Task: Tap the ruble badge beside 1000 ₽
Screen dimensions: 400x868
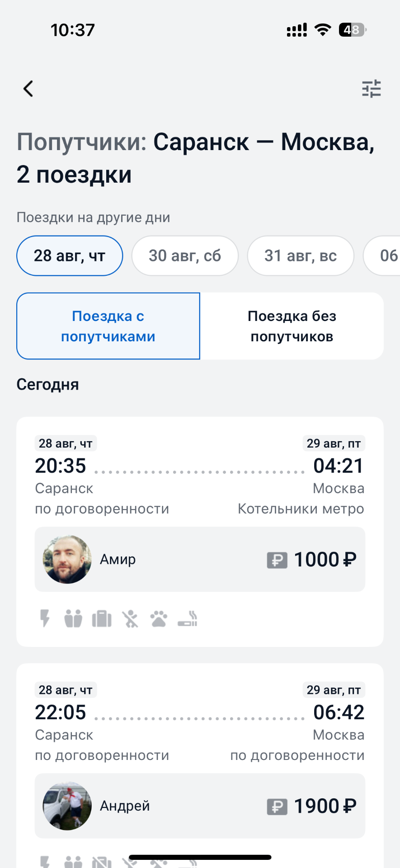Action: (277, 560)
